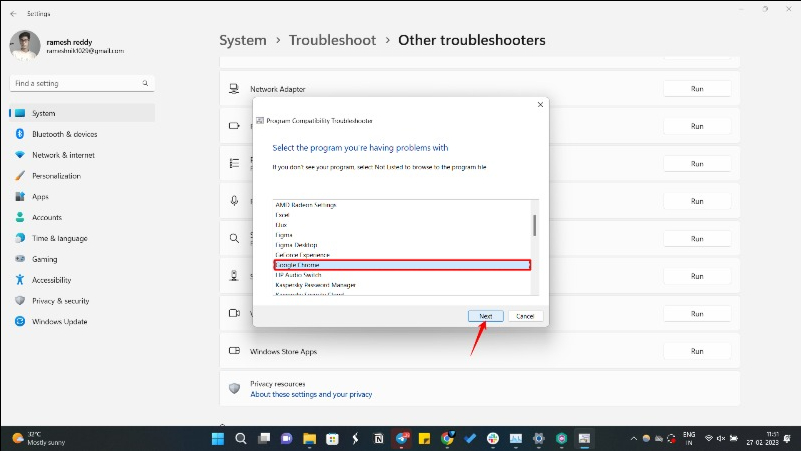Screen dimensions: 801x451
Task: Open Bluetooth & devices settings
Action: point(64,134)
